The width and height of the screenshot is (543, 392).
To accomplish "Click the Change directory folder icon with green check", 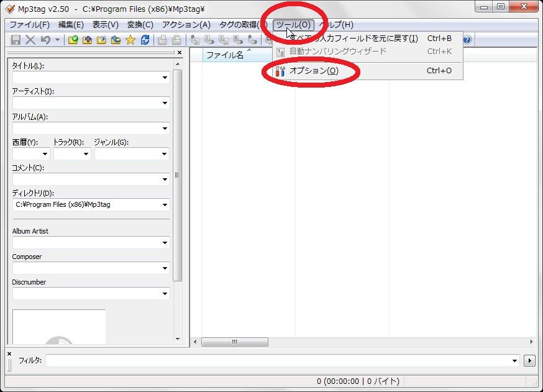I will click(x=73, y=40).
